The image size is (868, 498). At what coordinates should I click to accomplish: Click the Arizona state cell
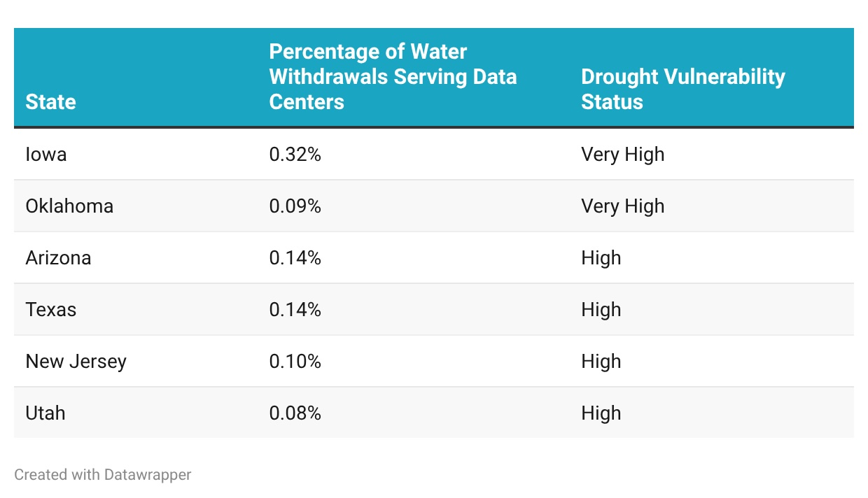click(x=58, y=257)
